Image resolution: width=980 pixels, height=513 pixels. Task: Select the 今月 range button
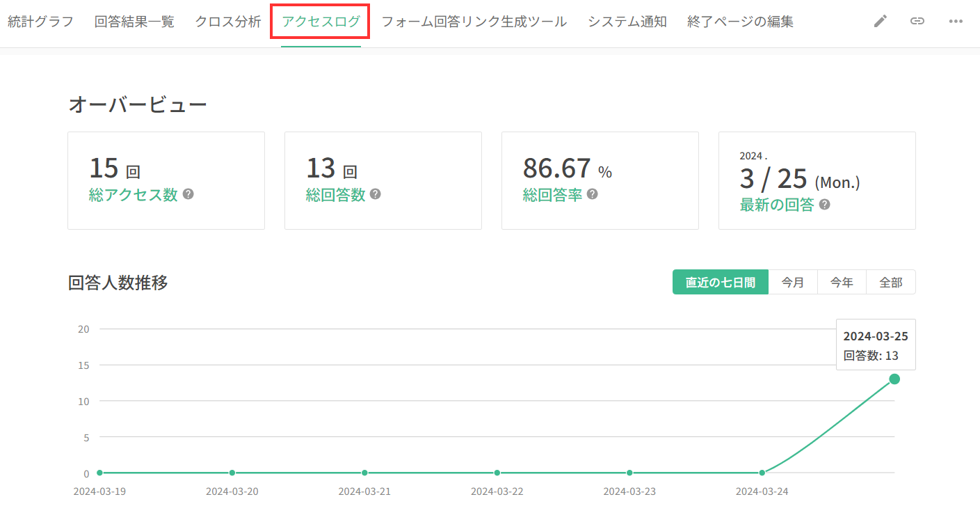point(793,282)
